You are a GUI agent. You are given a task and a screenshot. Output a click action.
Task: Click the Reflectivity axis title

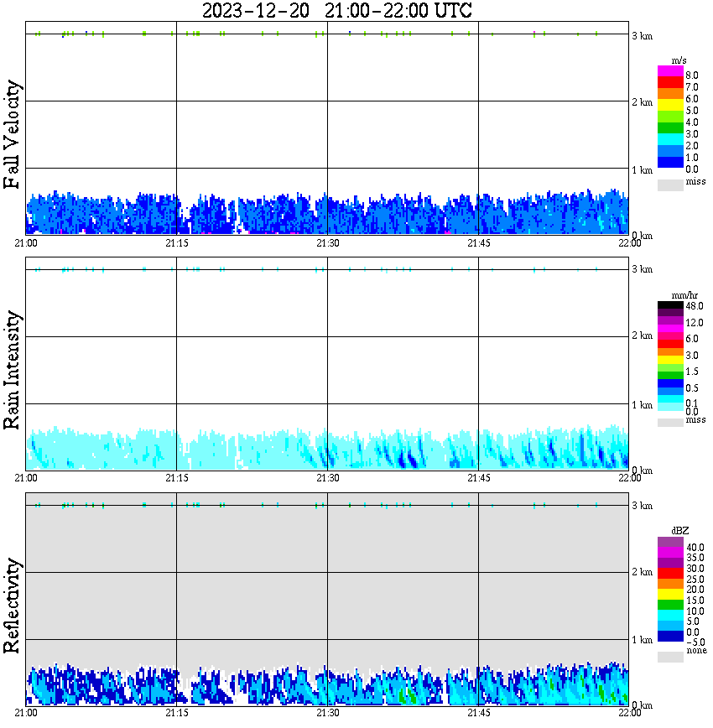click(12, 606)
